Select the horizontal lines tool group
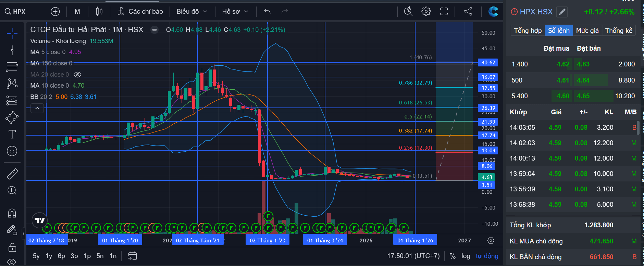 12,67
